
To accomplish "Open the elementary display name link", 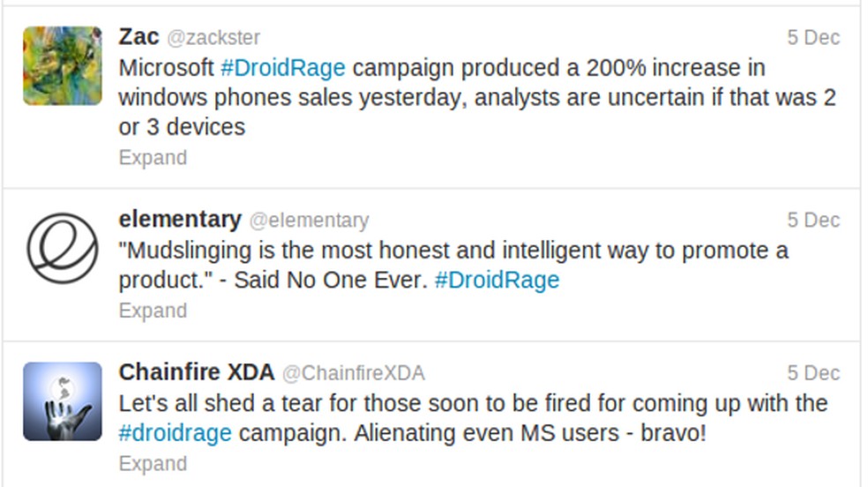I will click(180, 219).
